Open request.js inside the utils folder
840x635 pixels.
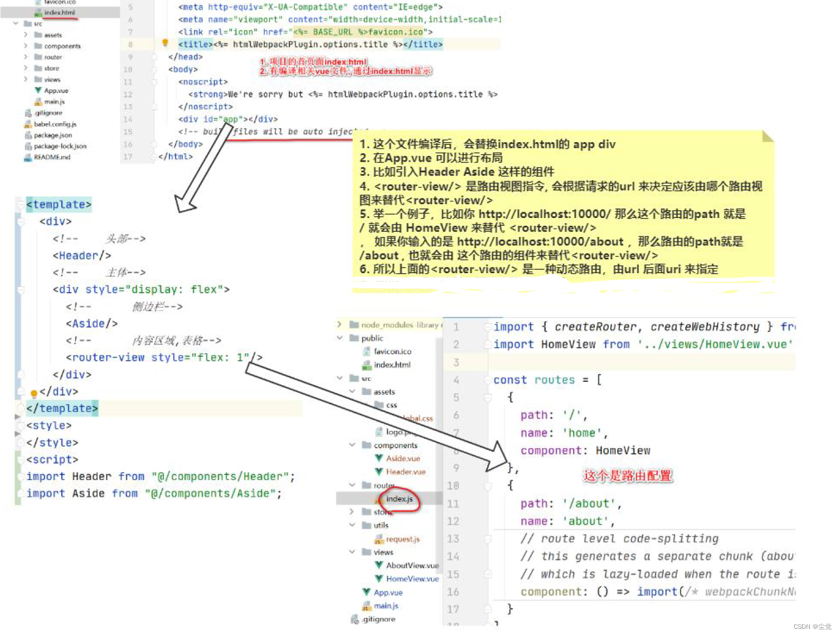402,539
